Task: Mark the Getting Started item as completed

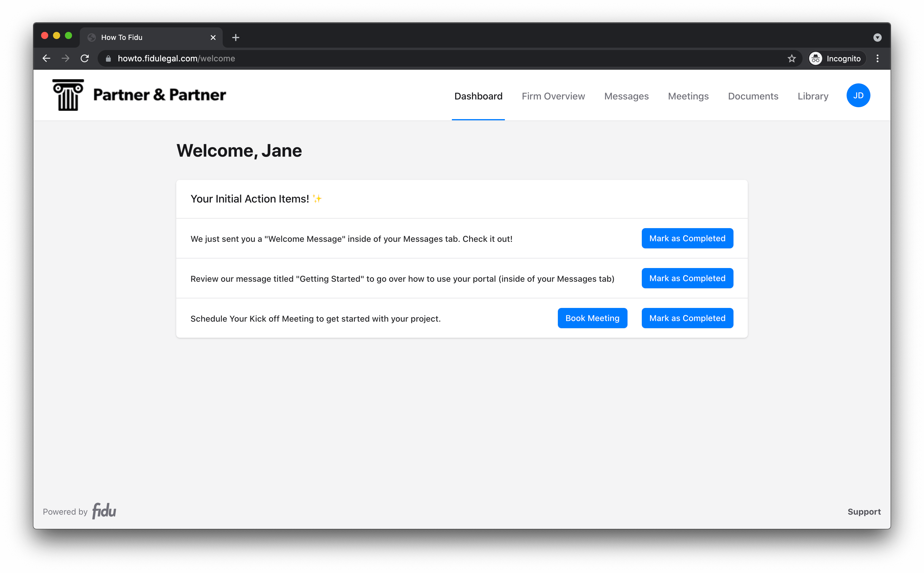Action: [x=687, y=278]
